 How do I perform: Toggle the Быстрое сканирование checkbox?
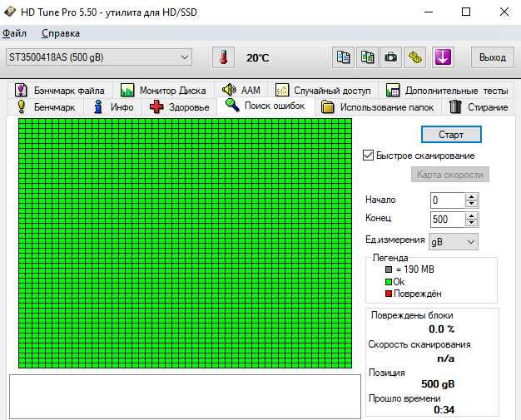click(368, 156)
